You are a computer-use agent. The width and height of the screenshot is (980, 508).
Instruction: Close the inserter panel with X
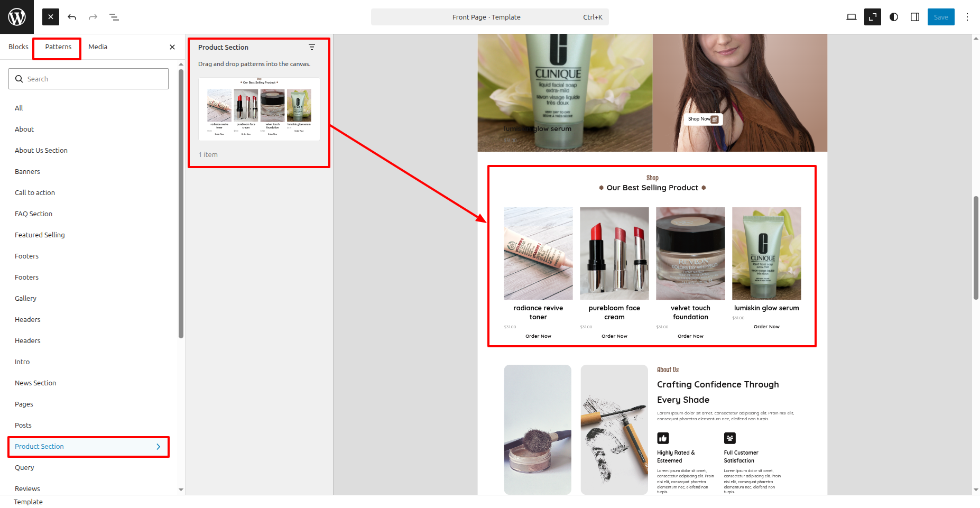point(172,47)
